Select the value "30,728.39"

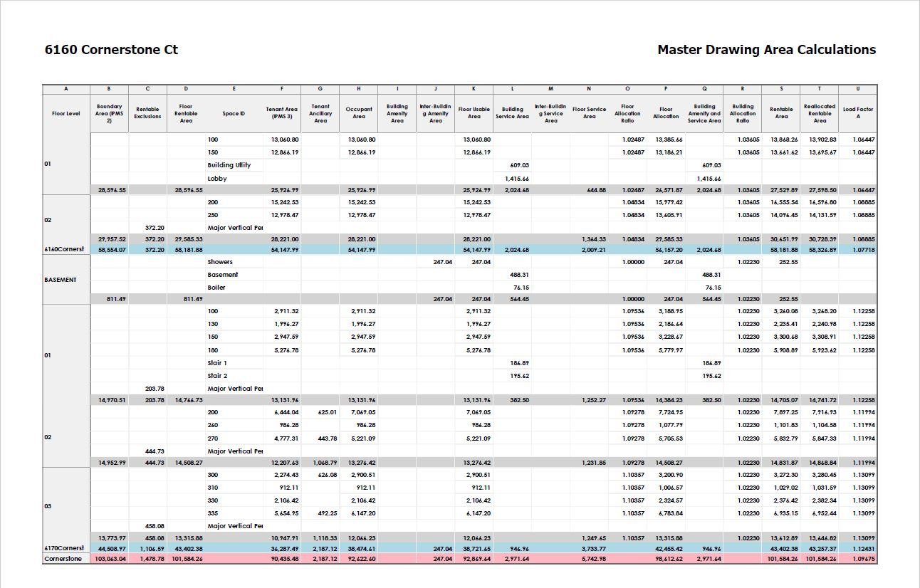822,239
